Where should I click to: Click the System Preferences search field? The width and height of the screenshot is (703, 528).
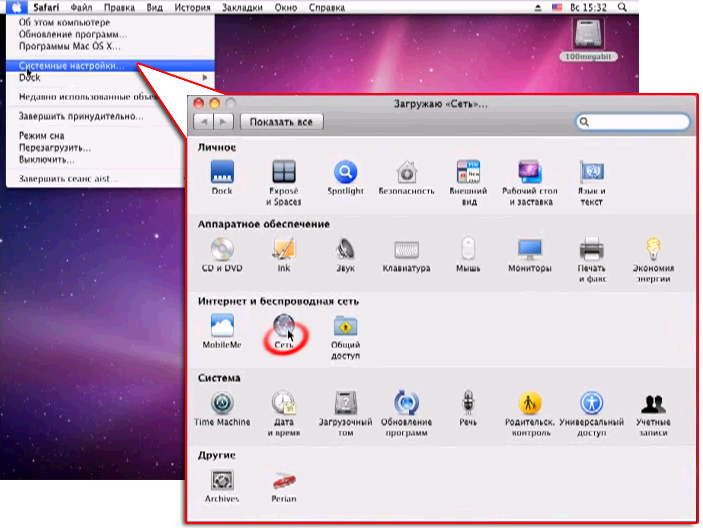pyautogui.click(x=632, y=121)
